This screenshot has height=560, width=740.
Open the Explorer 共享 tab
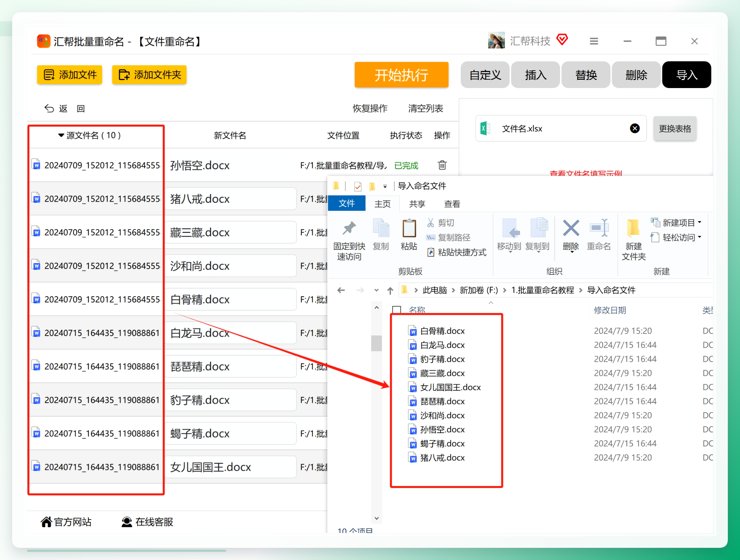[x=417, y=204]
